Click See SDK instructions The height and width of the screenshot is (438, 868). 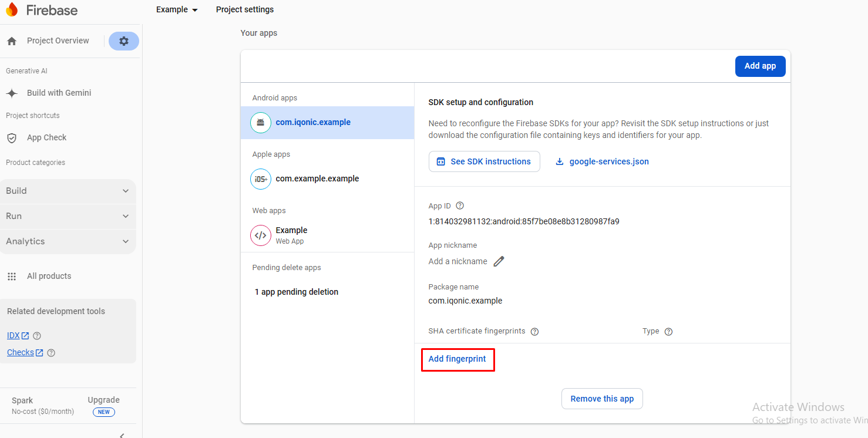[485, 161]
